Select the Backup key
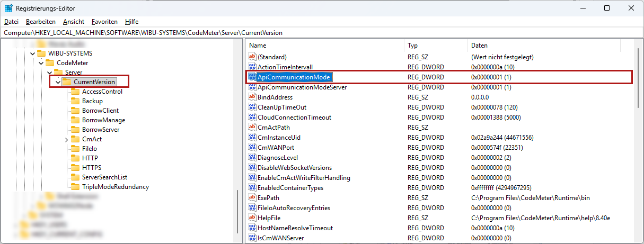Viewport: 644px width, 244px height. [x=92, y=101]
